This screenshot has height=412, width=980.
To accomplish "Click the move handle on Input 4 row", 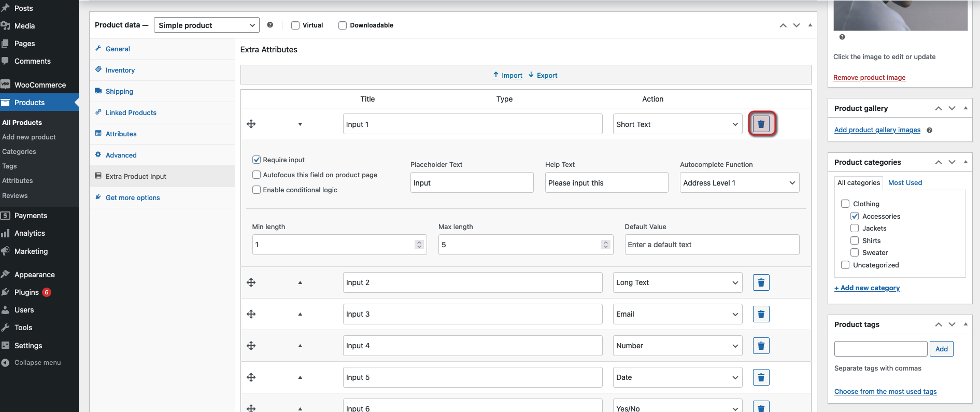I will pos(251,346).
